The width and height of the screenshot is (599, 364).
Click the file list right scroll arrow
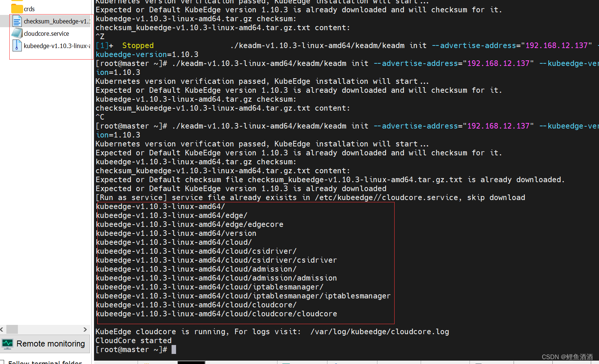pos(85,329)
